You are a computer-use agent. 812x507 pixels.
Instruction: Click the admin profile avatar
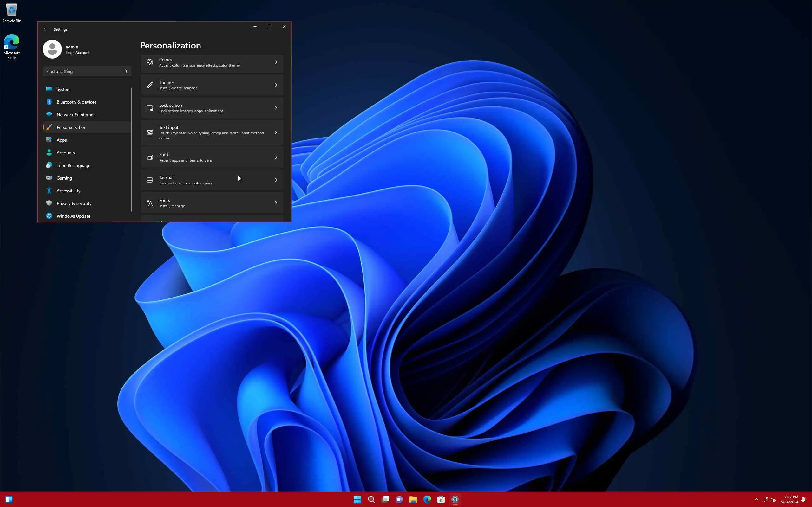(52, 49)
